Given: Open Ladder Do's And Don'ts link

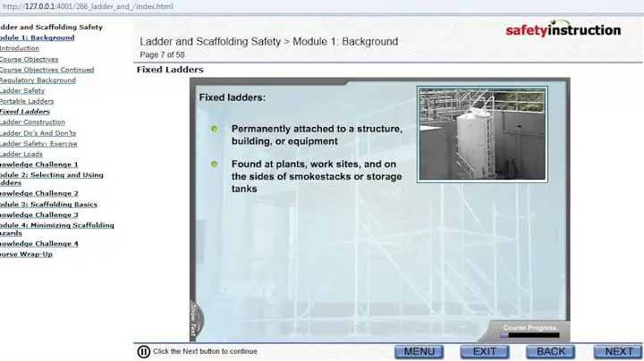Looking at the screenshot, I should [38, 133].
